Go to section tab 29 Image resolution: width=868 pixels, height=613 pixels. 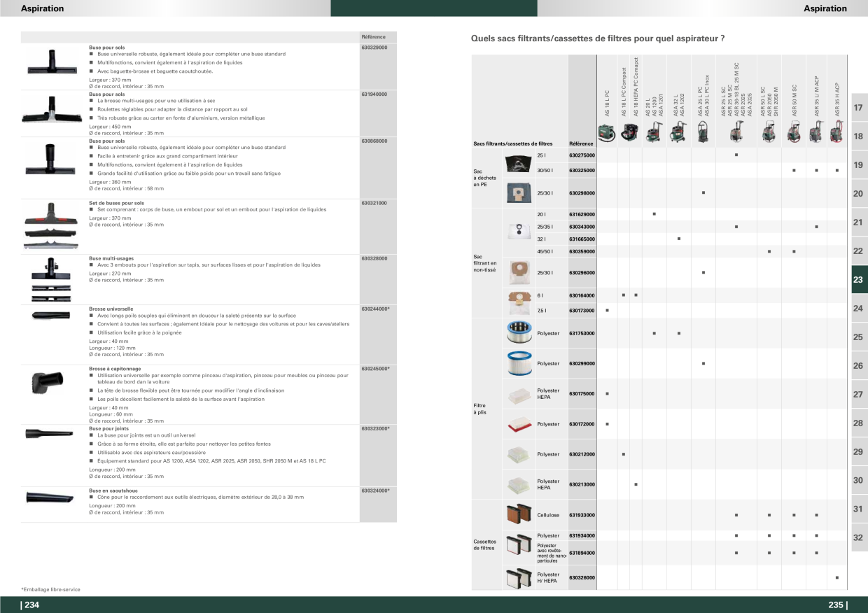point(858,452)
